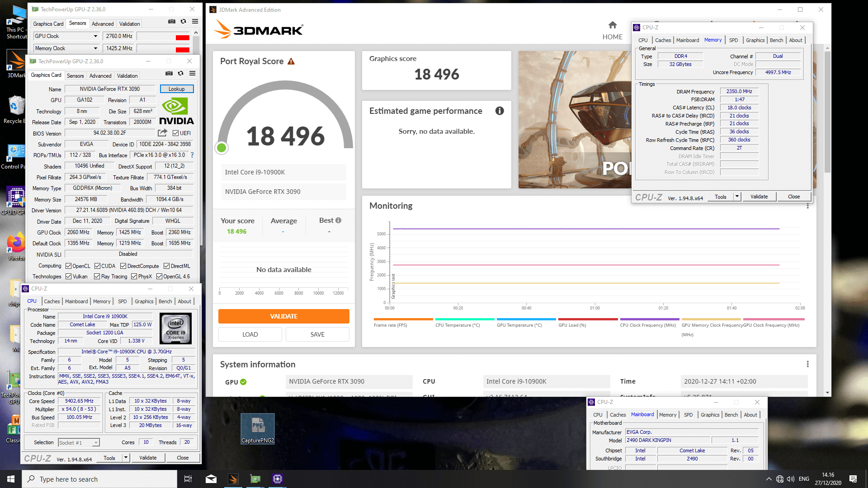Open the CapturePNG2 desktop file

tap(258, 428)
